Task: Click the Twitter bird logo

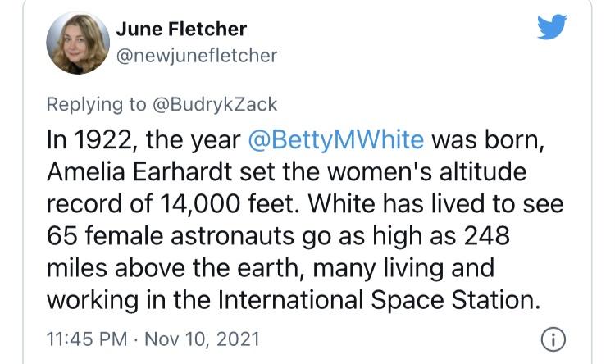Action: pyautogui.click(x=552, y=29)
